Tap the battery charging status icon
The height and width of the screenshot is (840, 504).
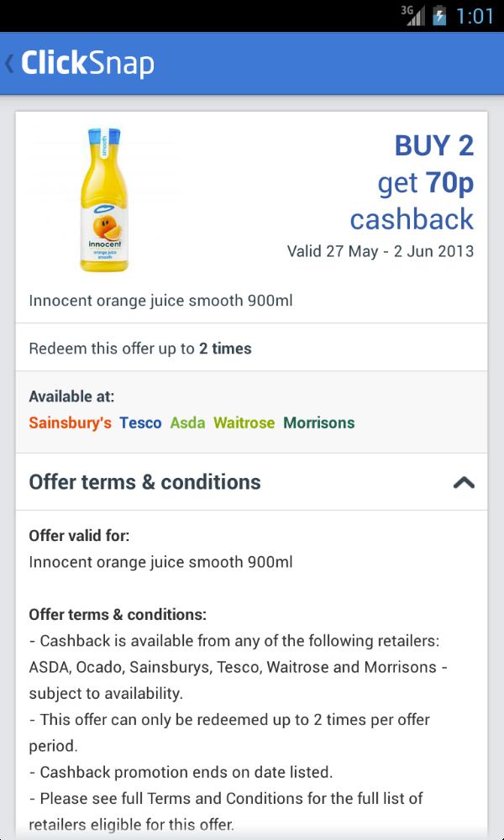pos(438,16)
